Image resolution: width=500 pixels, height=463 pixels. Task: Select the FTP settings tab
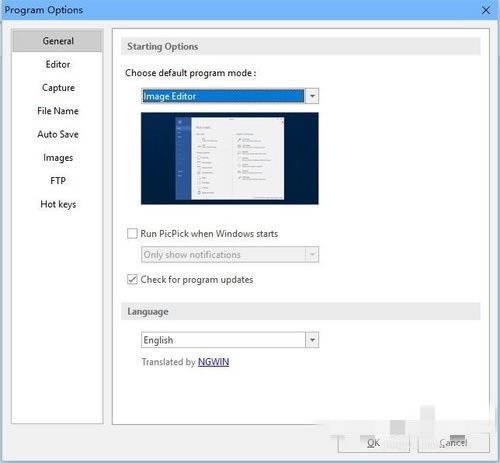point(57,181)
